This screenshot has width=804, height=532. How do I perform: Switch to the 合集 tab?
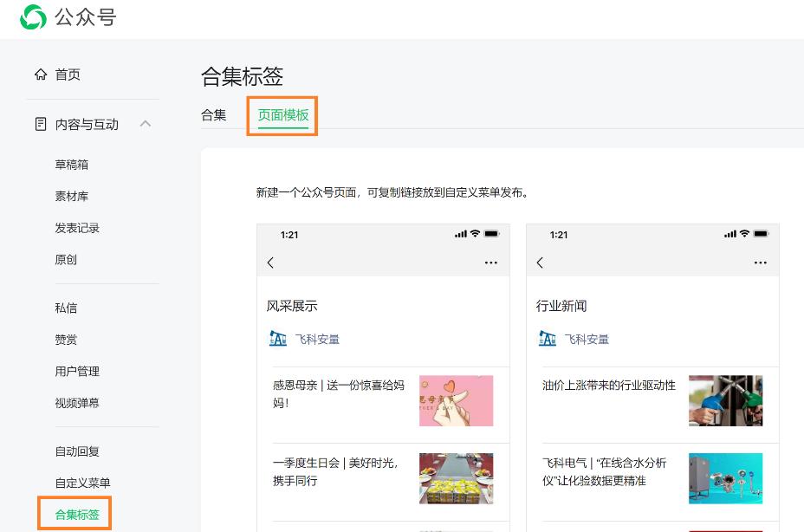[x=213, y=115]
